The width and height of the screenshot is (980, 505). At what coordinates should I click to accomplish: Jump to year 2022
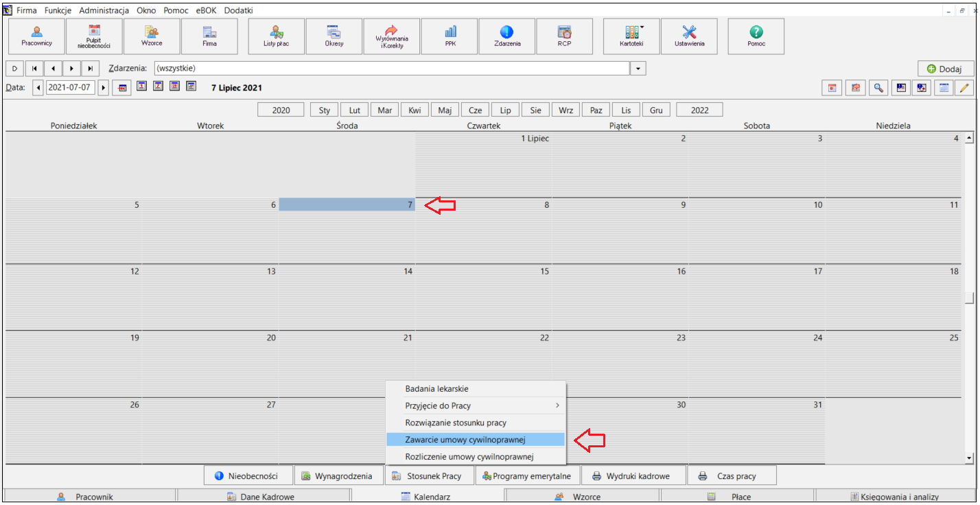tap(699, 110)
